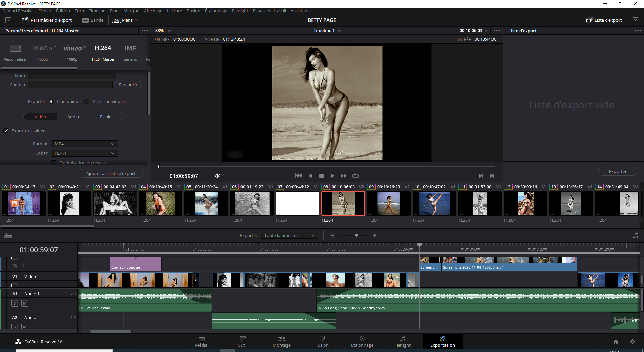644x352 pixels.
Task: Open project settings gear icon
Action: 632,342
